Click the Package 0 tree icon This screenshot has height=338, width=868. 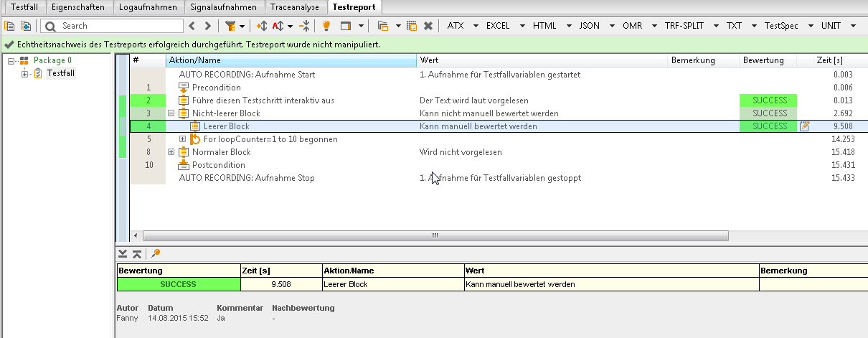click(24, 61)
